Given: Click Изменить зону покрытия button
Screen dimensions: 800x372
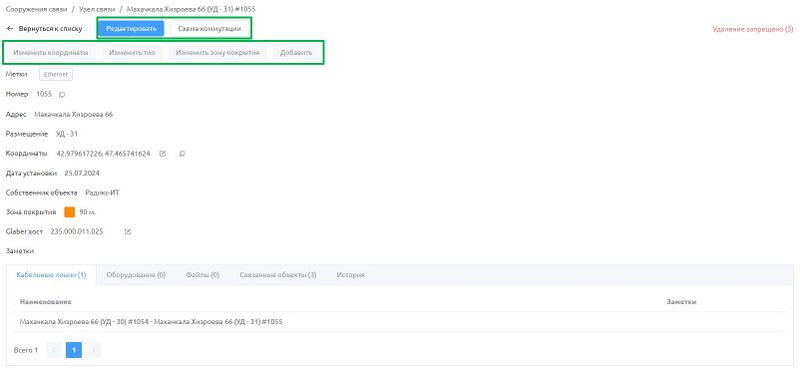Looking at the screenshot, I should (218, 53).
